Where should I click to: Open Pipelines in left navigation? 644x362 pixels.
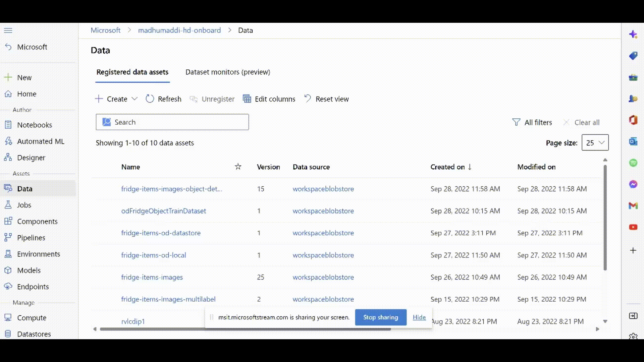31,237
